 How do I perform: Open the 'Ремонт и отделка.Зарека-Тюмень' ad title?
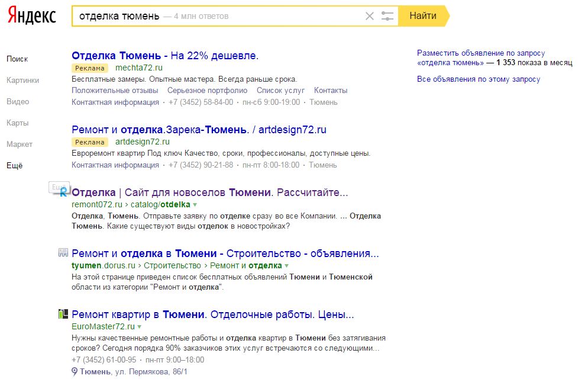click(x=199, y=130)
